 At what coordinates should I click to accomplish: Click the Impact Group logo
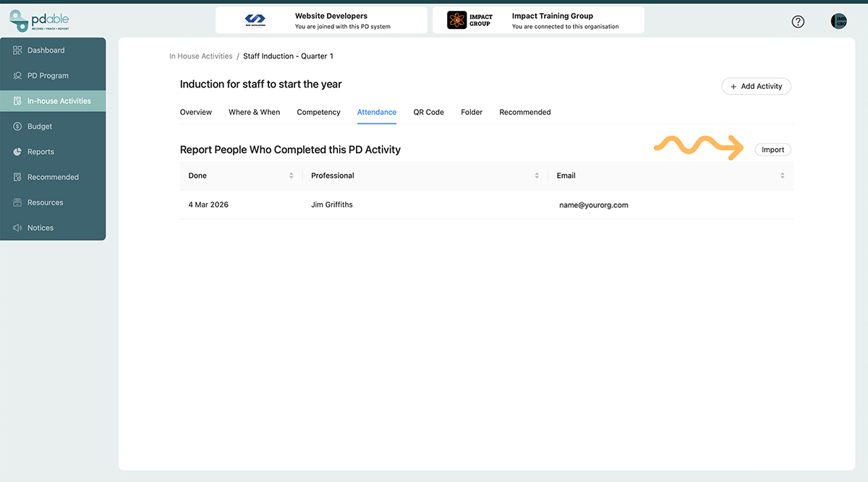470,20
